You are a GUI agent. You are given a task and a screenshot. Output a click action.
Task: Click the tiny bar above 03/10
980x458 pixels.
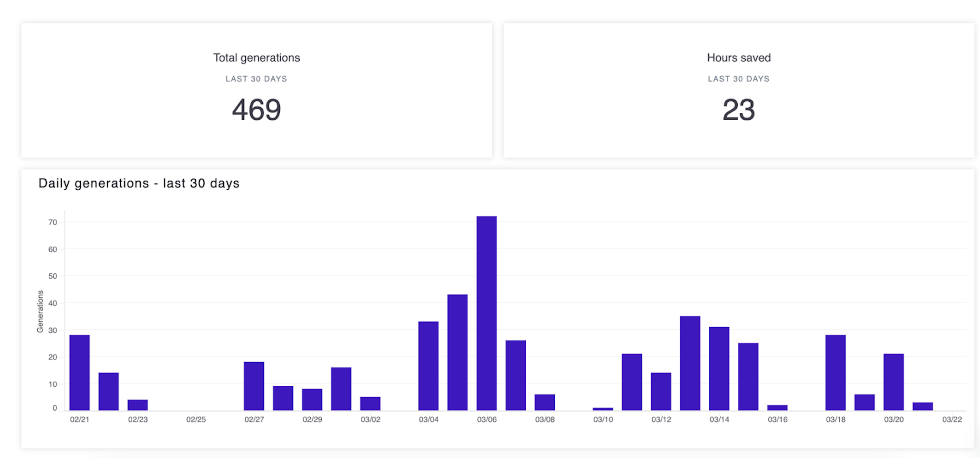(603, 409)
